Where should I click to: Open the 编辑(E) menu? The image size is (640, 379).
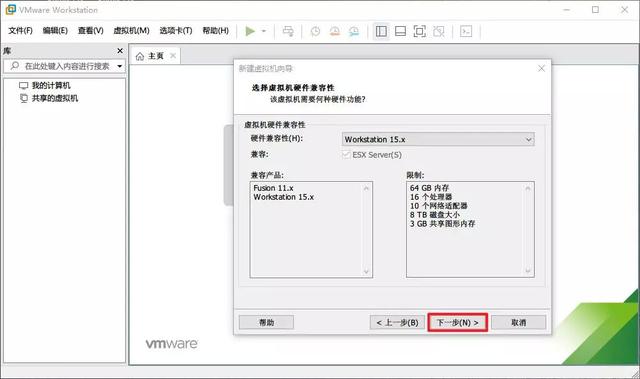pos(55,31)
